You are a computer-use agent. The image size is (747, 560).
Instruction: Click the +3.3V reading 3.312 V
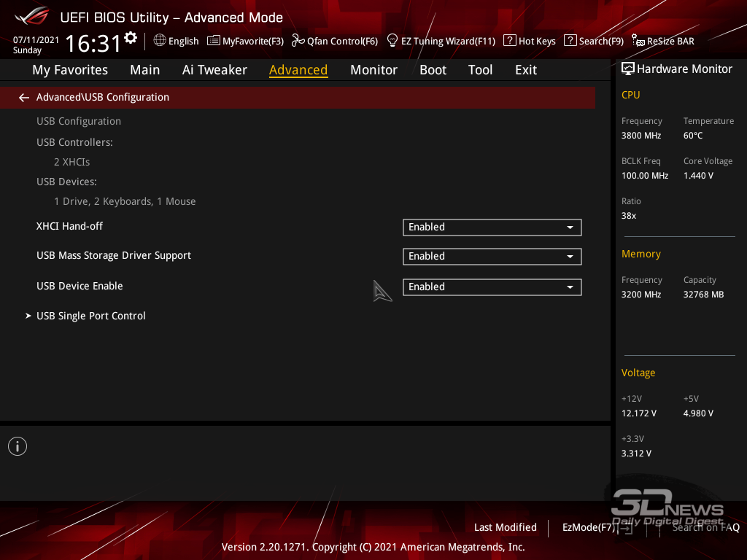[x=636, y=454]
